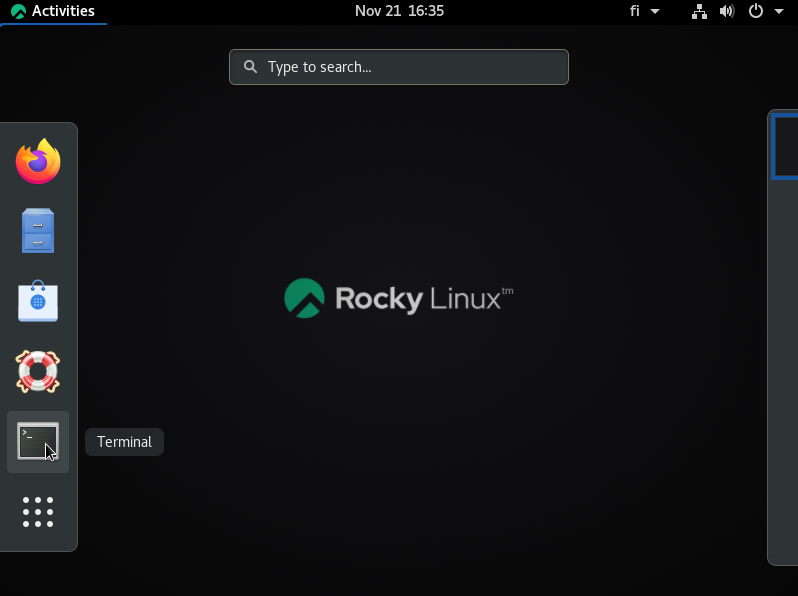Open the fi keyboard layout menu

(x=636, y=11)
